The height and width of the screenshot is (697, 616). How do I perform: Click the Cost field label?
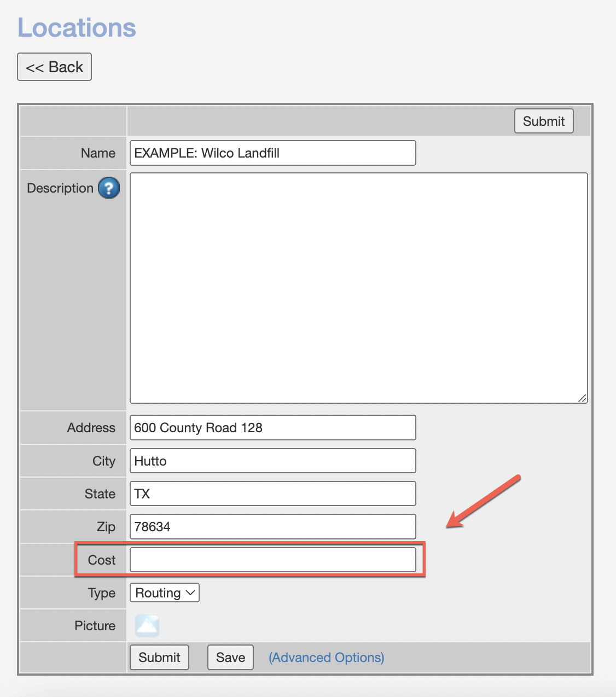click(x=102, y=560)
